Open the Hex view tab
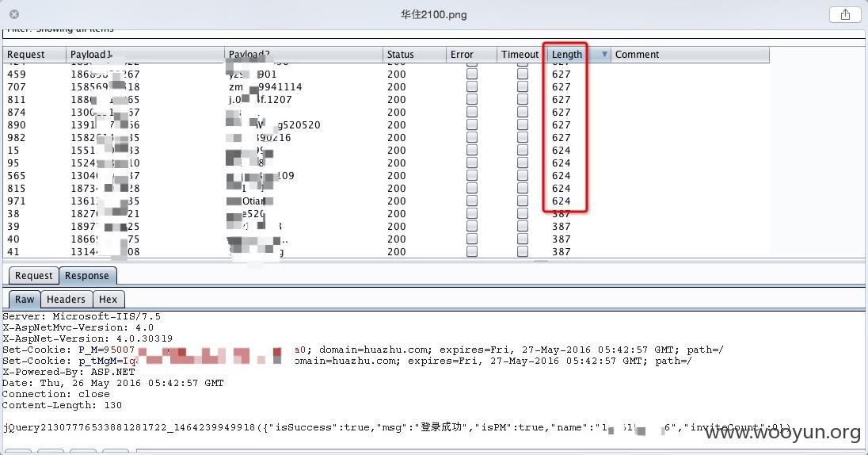868x455 pixels. pyautogui.click(x=108, y=300)
